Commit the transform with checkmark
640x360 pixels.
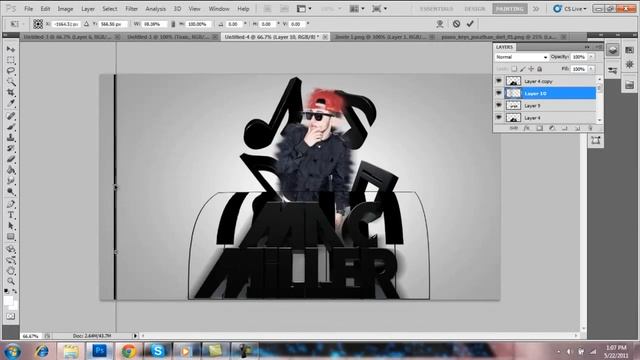(470, 24)
